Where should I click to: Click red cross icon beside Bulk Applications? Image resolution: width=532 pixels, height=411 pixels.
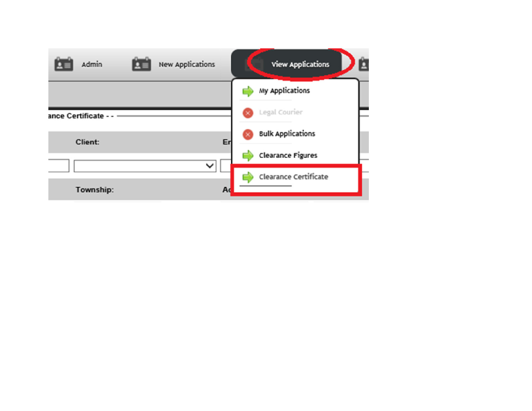[x=248, y=134]
